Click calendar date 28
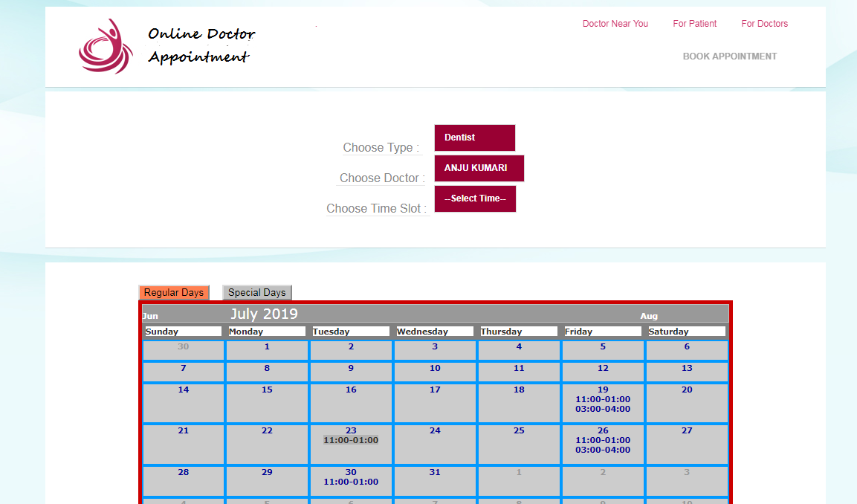The height and width of the screenshot is (504, 857). pos(183,472)
